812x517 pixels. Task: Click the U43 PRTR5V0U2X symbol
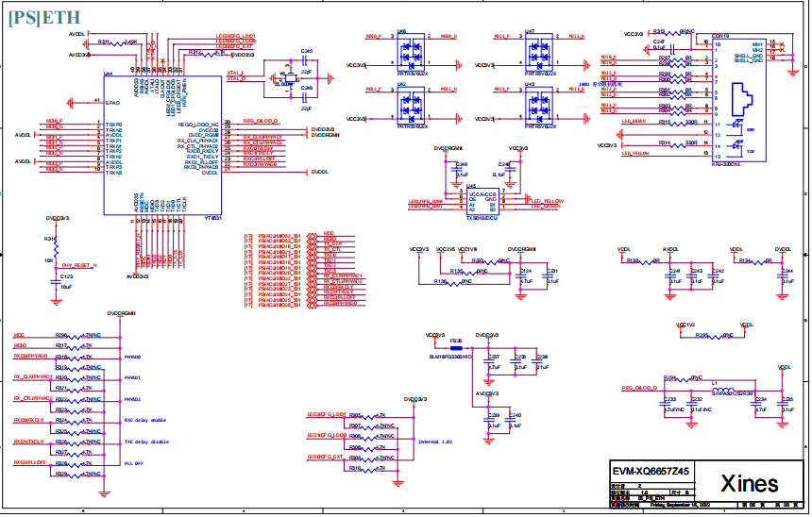pos(539,106)
